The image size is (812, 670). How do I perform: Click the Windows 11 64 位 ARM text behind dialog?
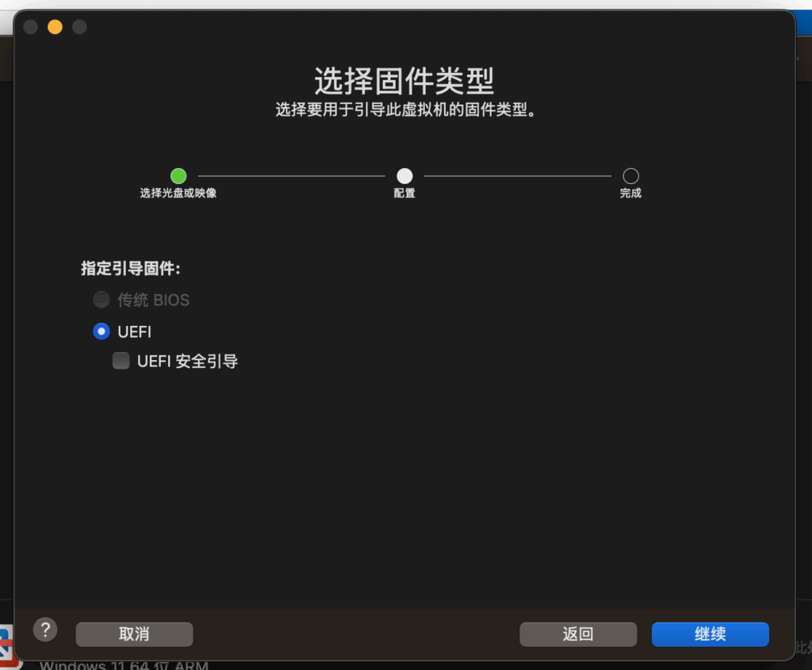point(124,665)
